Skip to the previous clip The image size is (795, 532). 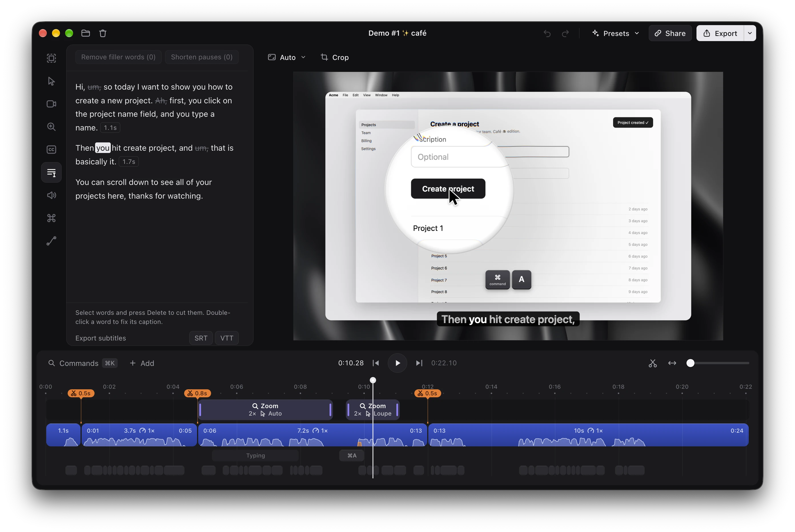point(376,363)
